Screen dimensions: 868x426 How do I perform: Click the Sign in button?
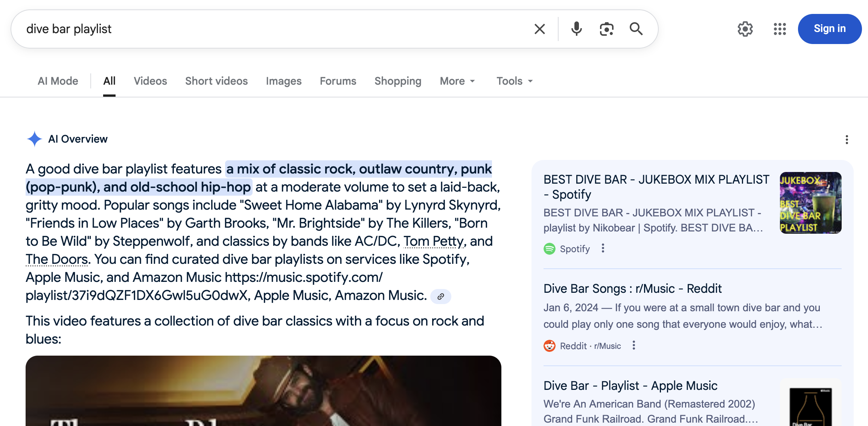click(x=830, y=29)
